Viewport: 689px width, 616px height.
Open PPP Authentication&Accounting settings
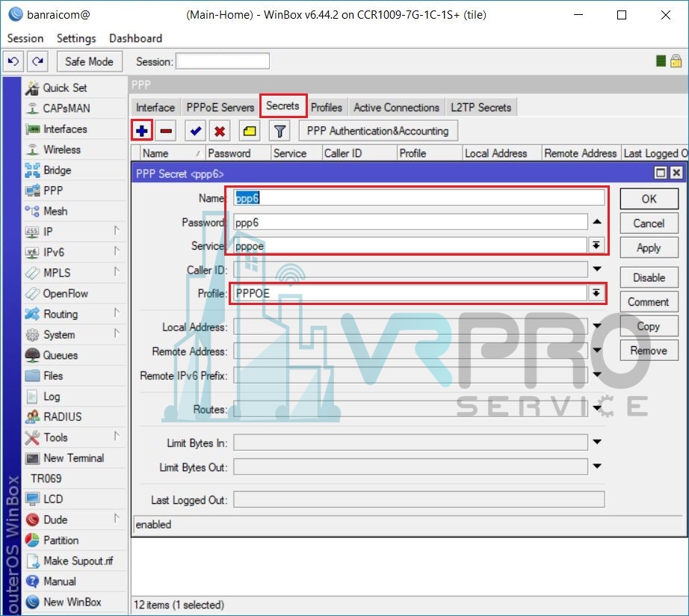click(x=378, y=131)
